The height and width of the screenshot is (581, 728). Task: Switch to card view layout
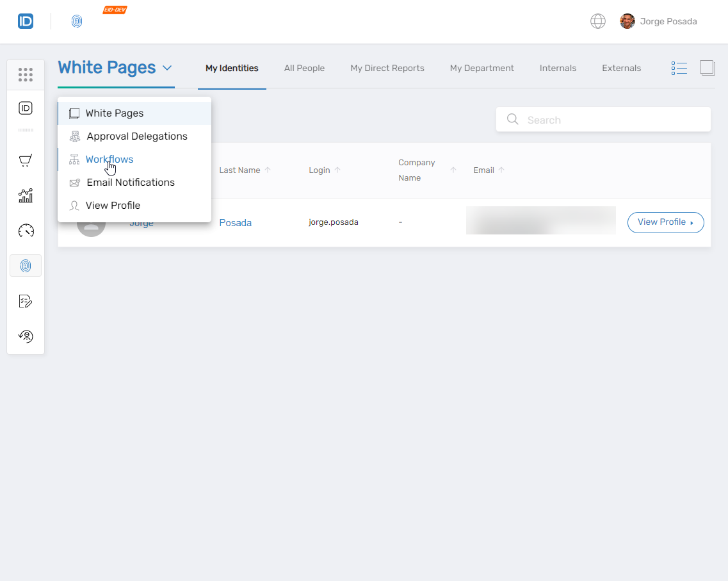(707, 67)
